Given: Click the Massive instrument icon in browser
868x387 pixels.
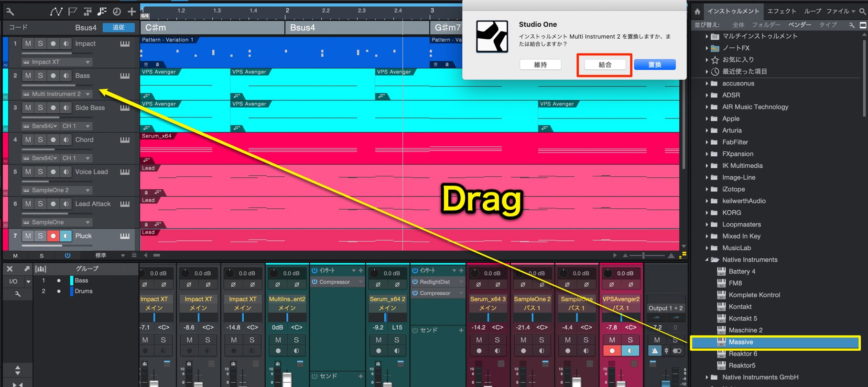Looking at the screenshot, I should coord(721,342).
